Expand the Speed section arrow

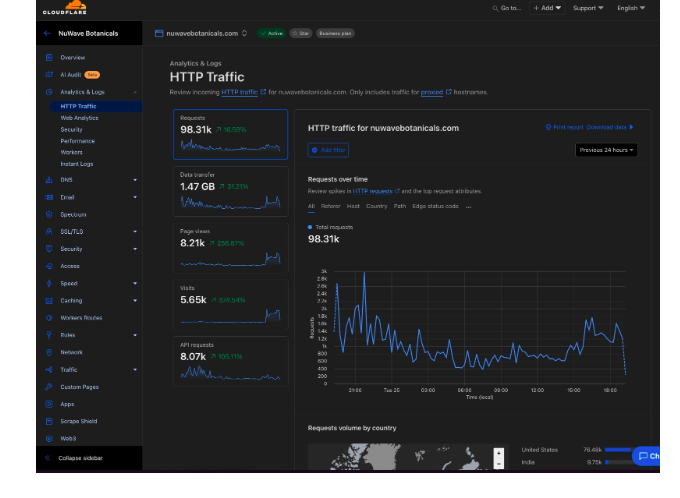tap(135, 283)
